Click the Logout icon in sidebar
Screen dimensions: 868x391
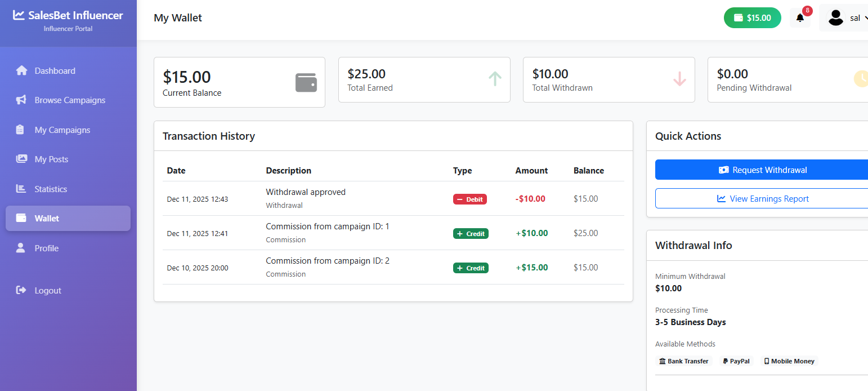[20, 290]
